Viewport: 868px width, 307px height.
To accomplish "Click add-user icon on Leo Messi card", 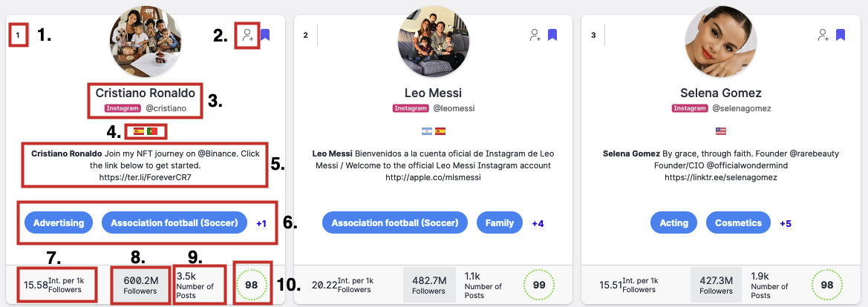I will [x=535, y=35].
